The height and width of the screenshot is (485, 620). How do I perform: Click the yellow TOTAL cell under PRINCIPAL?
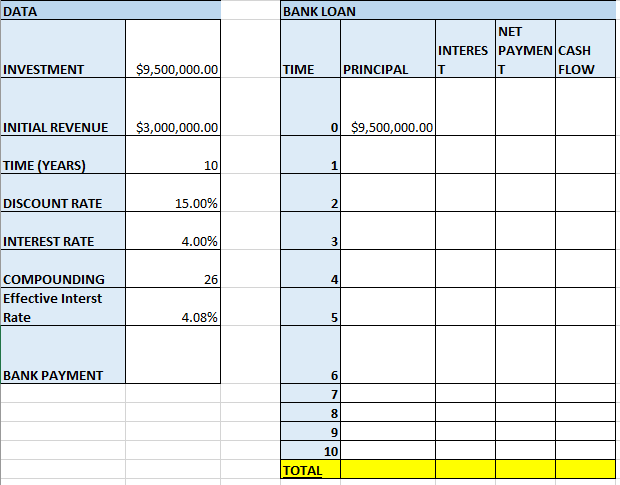[x=388, y=469]
